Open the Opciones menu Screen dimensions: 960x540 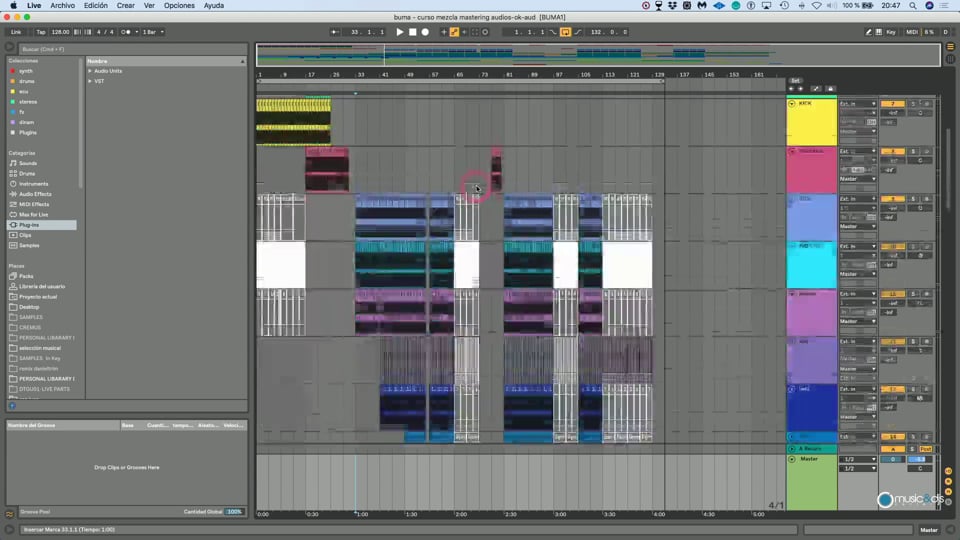click(x=179, y=6)
